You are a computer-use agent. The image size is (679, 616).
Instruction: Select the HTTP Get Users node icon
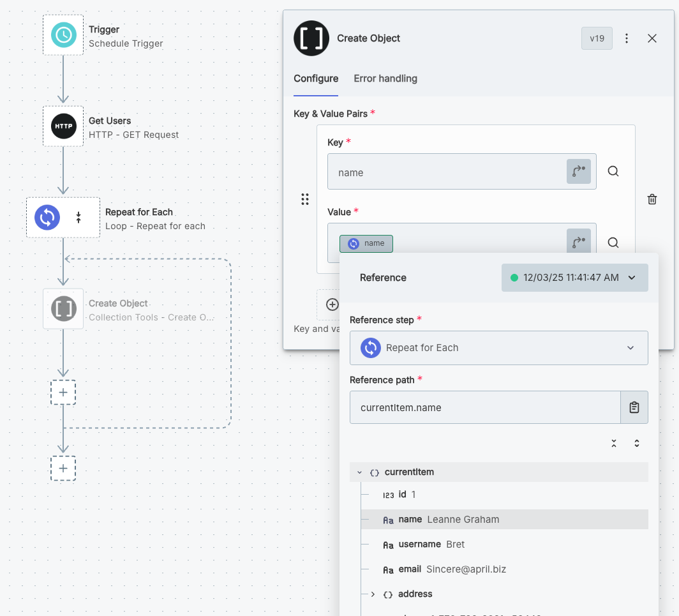tap(63, 126)
